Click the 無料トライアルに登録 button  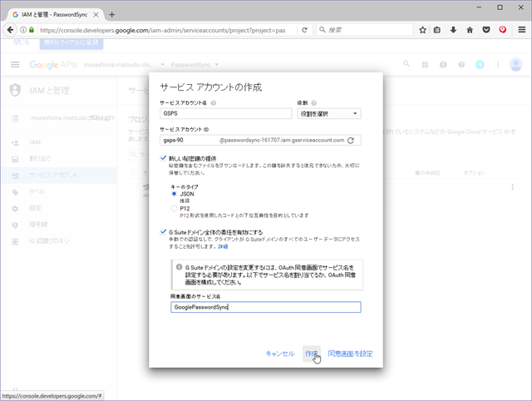coord(71,42)
